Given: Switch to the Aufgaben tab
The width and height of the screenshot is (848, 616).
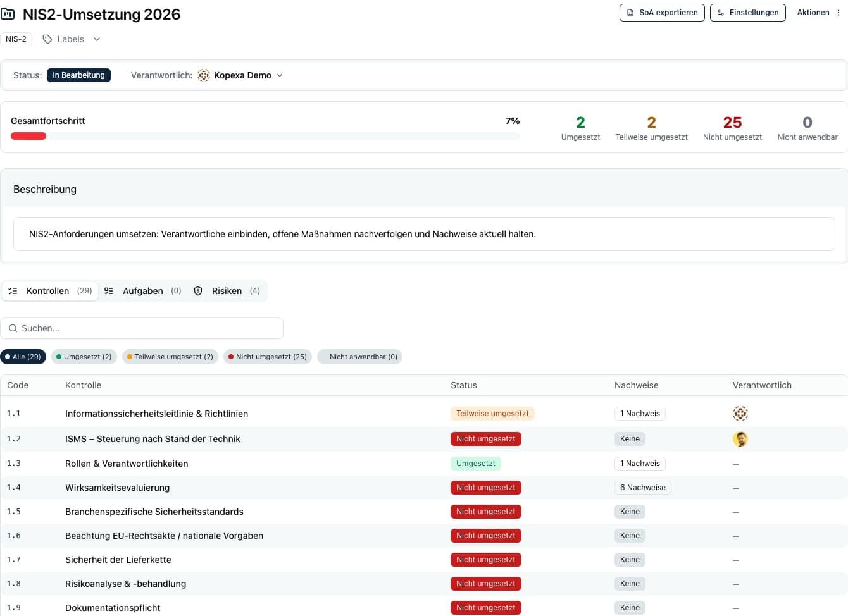Looking at the screenshot, I should (x=143, y=291).
